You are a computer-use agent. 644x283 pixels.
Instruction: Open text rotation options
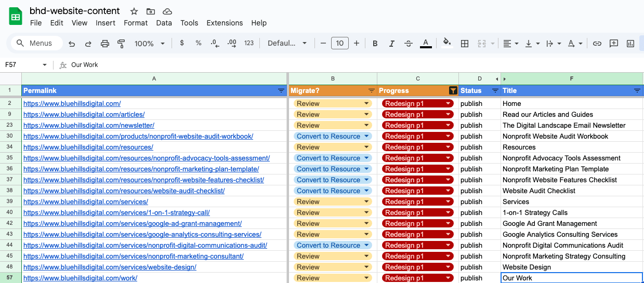click(x=575, y=44)
